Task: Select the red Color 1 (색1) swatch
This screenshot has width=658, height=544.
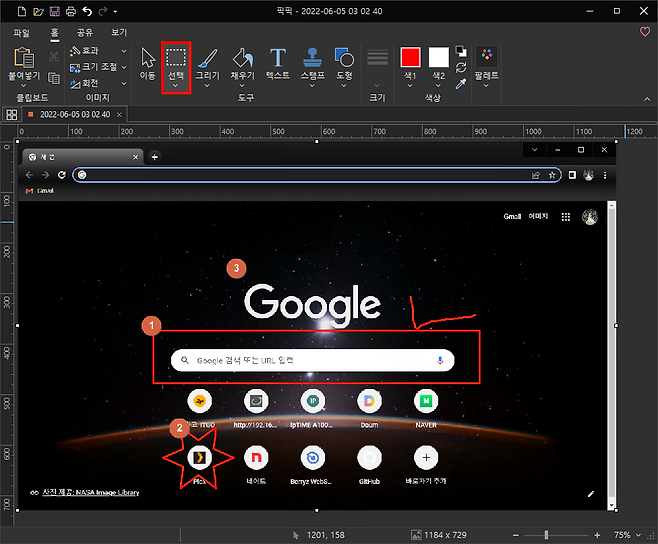Action: (x=410, y=57)
